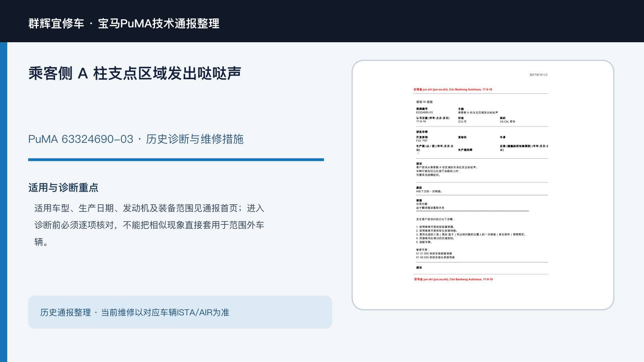Viewport: 644px width, 362px height.
Task: Open the PuMA bulletin document thumbnail
Action: click(483, 185)
